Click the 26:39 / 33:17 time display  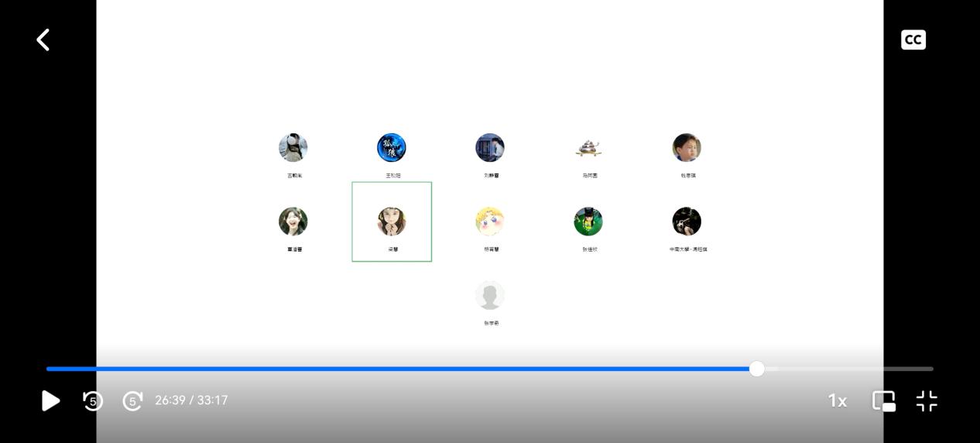pyautogui.click(x=191, y=400)
